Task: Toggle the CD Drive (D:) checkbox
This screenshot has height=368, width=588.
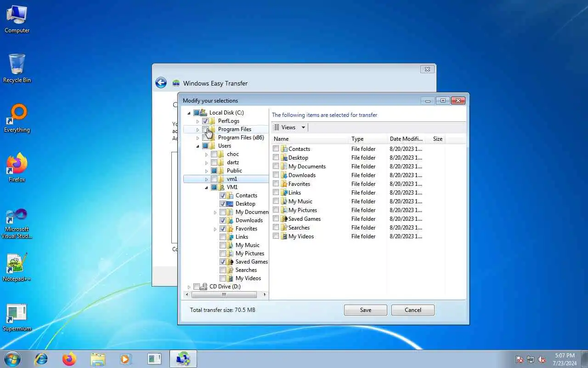Action: pos(197,287)
